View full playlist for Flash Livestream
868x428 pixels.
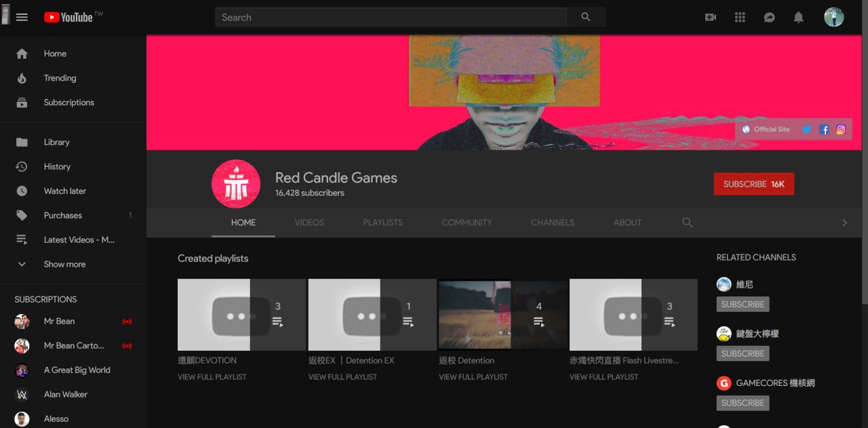click(x=604, y=377)
